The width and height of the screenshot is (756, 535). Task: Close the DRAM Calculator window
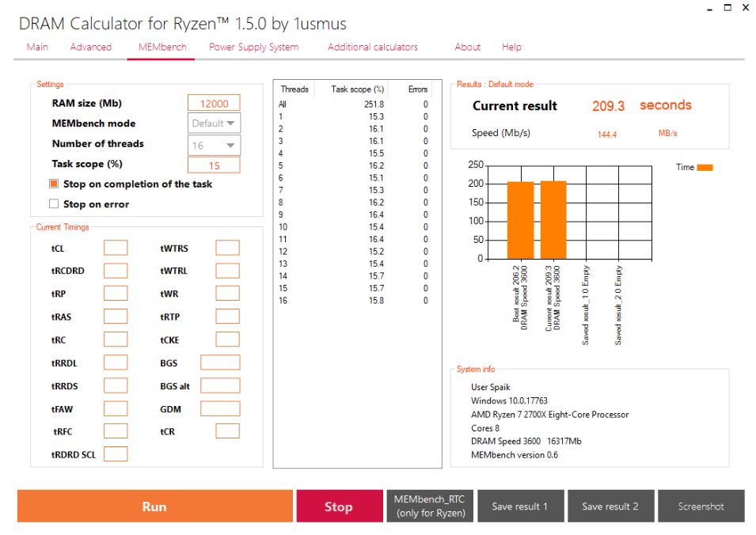tap(746, 7)
